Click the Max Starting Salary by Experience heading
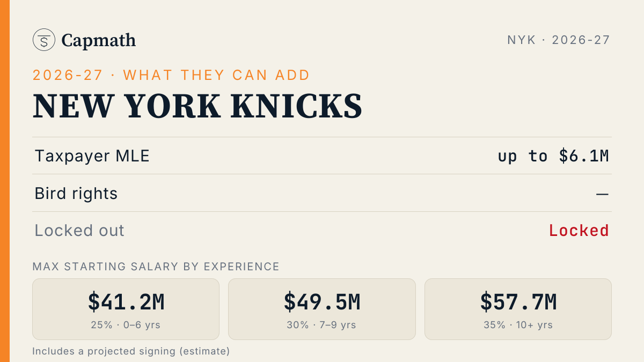 [156, 267]
